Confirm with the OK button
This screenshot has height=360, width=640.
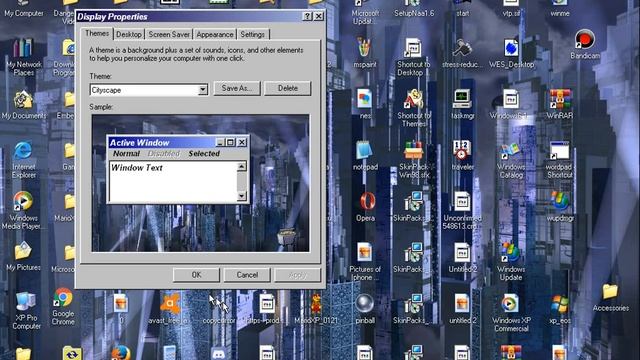click(196, 275)
